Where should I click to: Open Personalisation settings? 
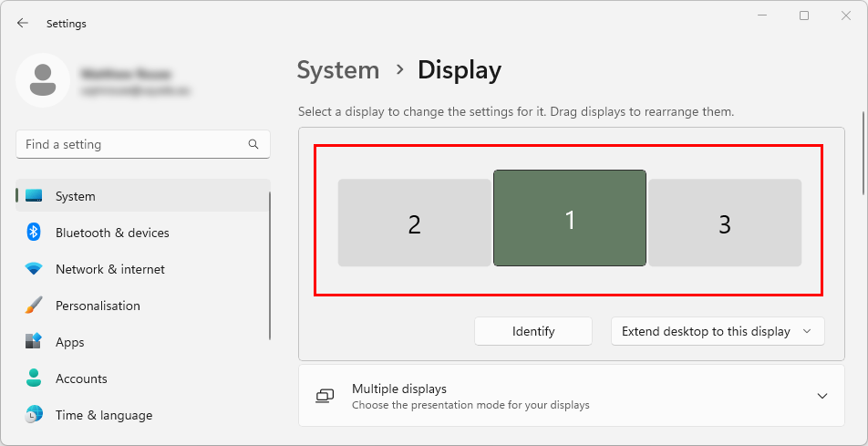click(143, 306)
